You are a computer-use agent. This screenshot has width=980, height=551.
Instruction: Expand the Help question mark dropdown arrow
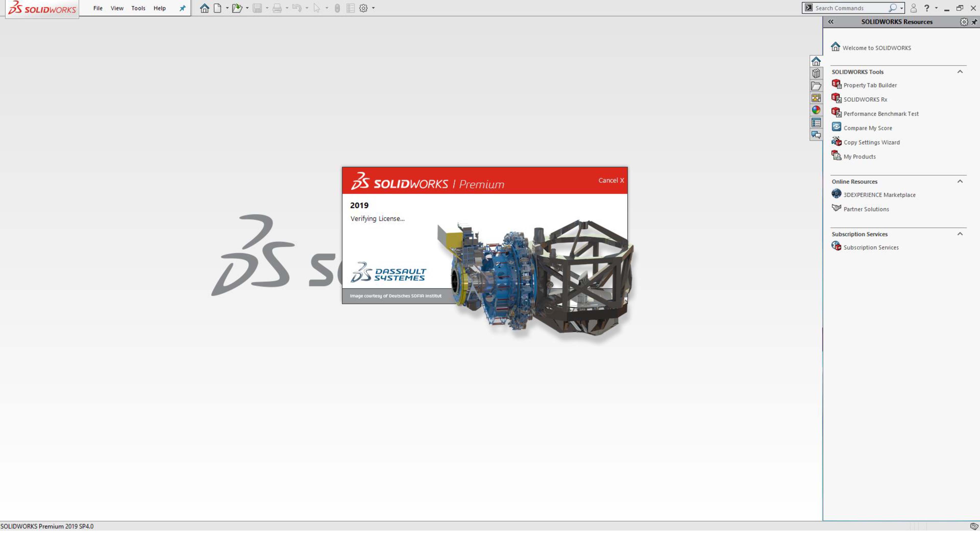pyautogui.click(x=936, y=8)
